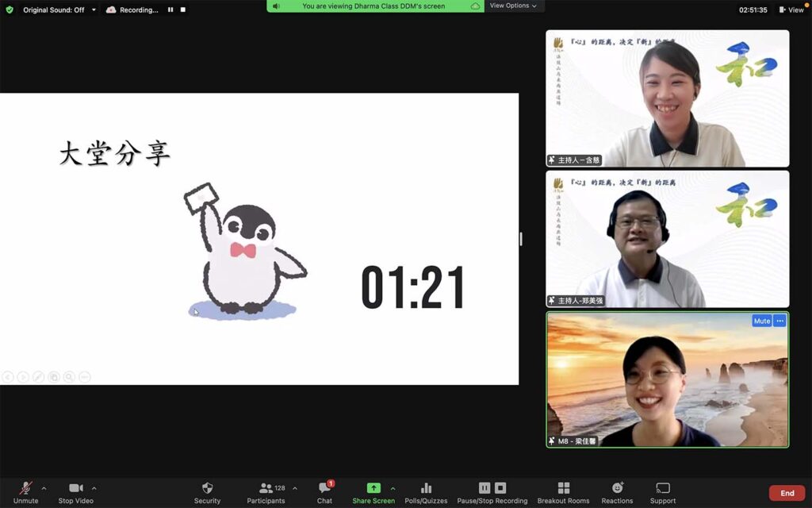Click the green Share Screen icon
812x508 pixels.
pyautogui.click(x=373, y=488)
